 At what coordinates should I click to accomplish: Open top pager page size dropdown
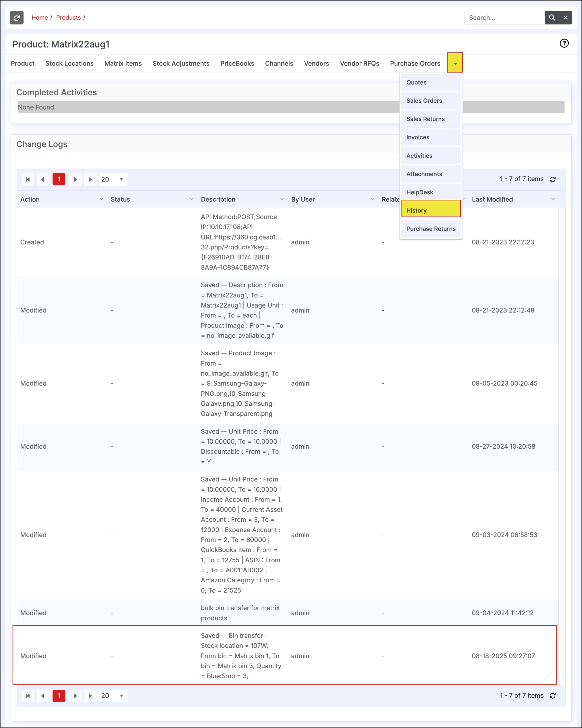point(113,179)
